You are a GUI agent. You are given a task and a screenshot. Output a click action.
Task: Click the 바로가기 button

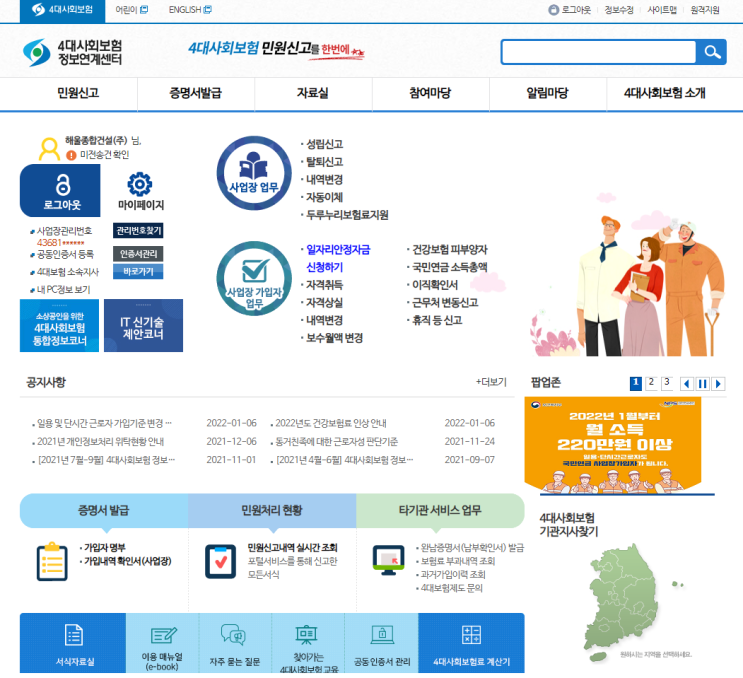tap(138, 271)
